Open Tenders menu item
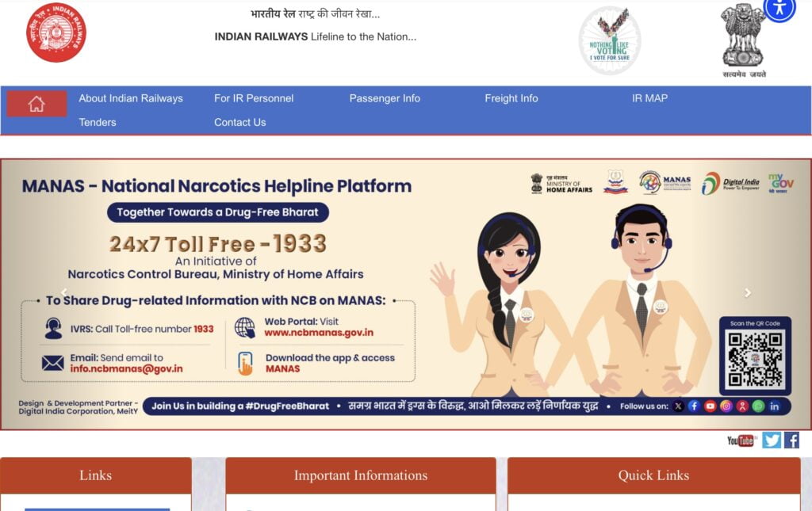 pos(98,123)
